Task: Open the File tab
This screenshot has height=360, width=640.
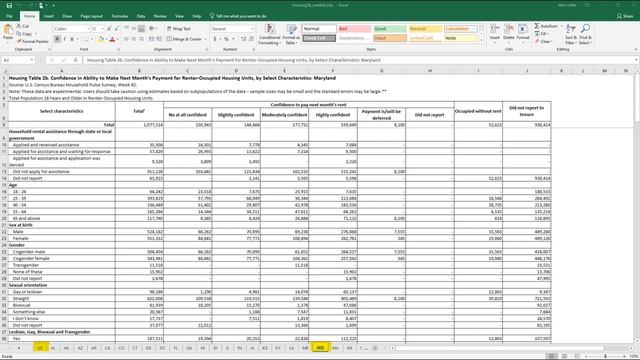Action: (x=9, y=16)
